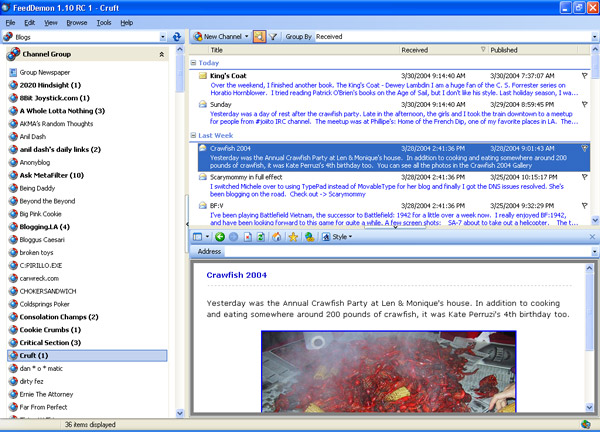Click the browser Stop icon
Image resolution: width=600 pixels, height=432 pixels.
point(246,237)
